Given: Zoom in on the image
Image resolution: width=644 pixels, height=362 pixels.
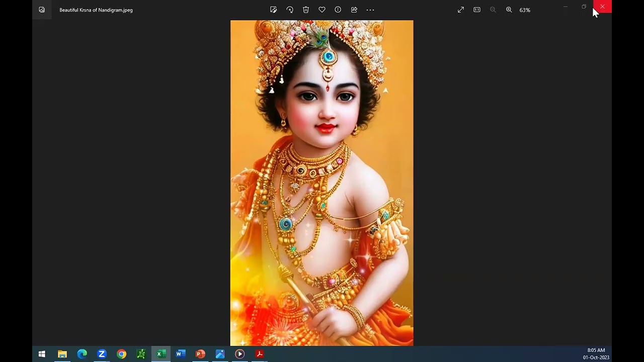Looking at the screenshot, I should tap(509, 10).
